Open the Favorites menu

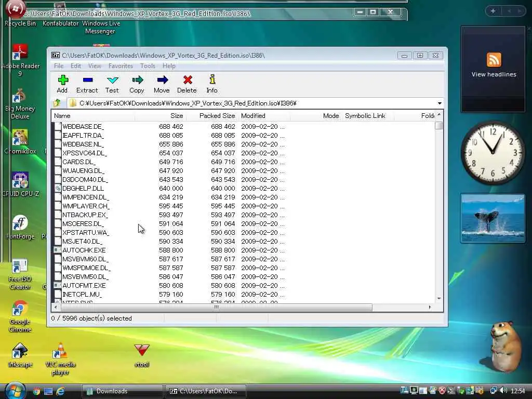pos(121,66)
